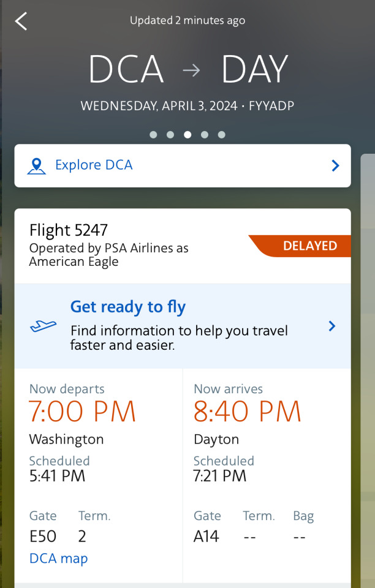Tap the next card peeking at right edge
375x588 pixels.
click(368, 367)
